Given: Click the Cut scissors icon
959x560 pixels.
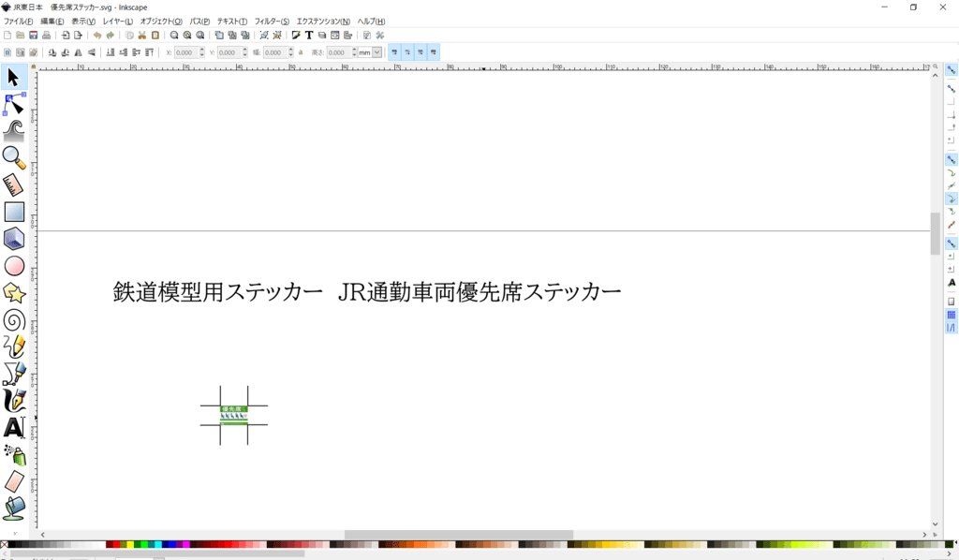Looking at the screenshot, I should [x=142, y=36].
